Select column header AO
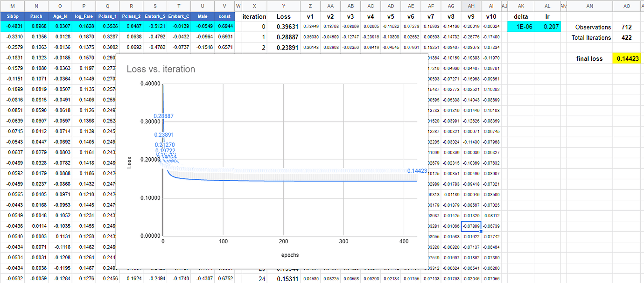Viewport: 644px width, 283px height. pos(627,6)
